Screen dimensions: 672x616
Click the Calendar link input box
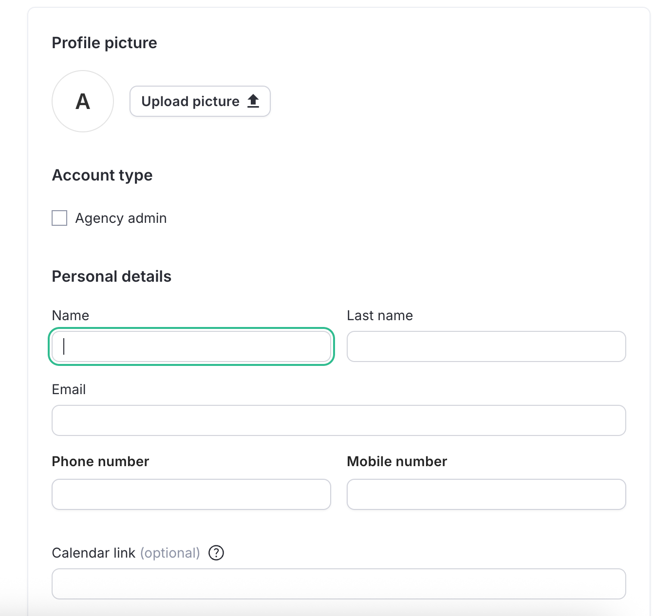(x=339, y=584)
